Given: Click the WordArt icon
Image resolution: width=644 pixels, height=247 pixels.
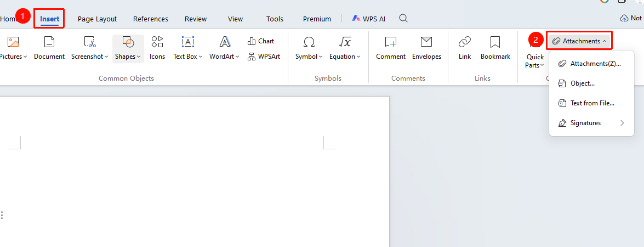Looking at the screenshot, I should click(x=225, y=42).
